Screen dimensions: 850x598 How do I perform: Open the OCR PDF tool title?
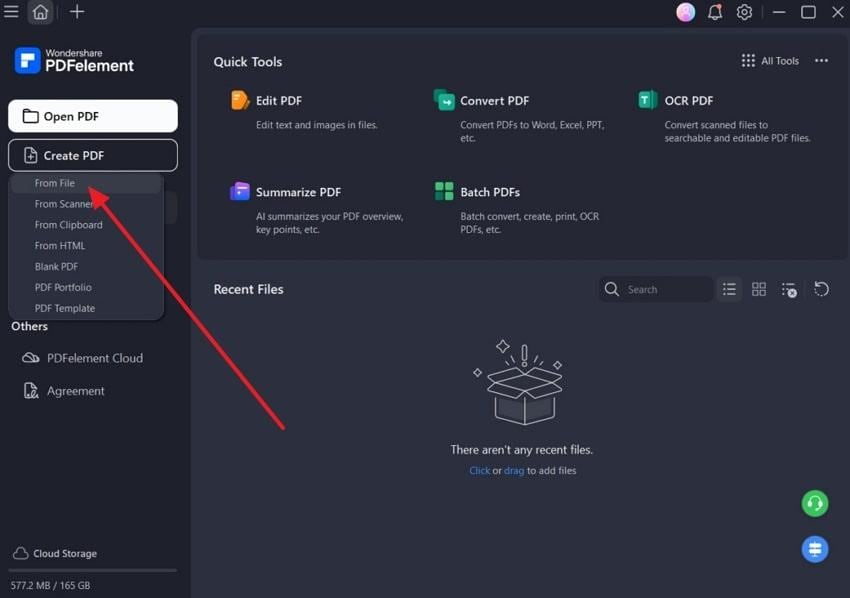tap(688, 101)
